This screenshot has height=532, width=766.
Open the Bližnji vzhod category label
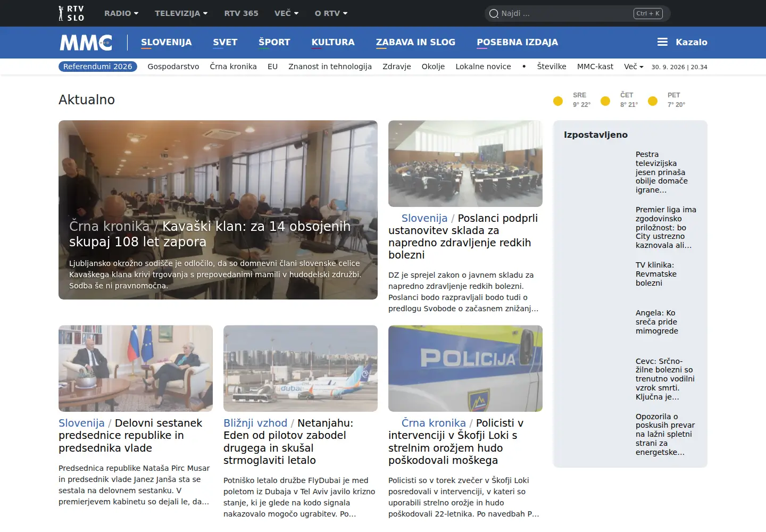point(255,423)
